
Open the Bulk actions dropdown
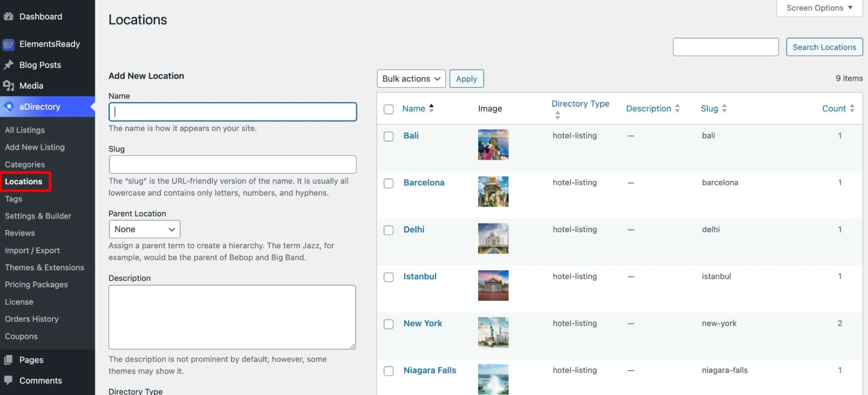[x=411, y=79]
